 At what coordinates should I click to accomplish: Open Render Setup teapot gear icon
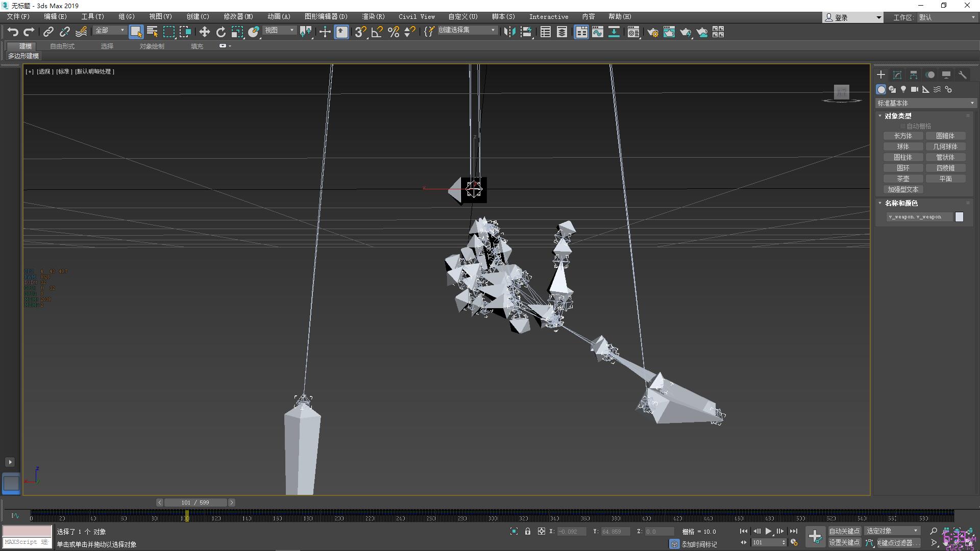point(653,32)
